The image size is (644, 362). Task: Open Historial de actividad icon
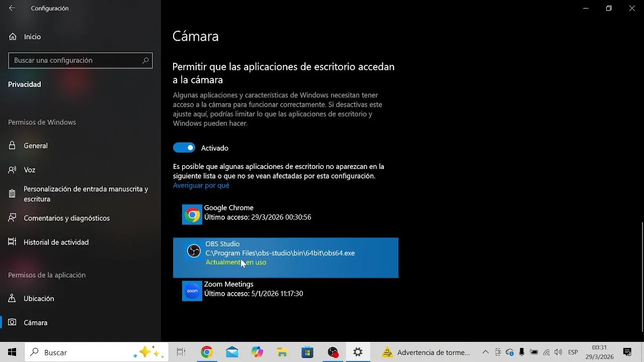click(x=13, y=242)
